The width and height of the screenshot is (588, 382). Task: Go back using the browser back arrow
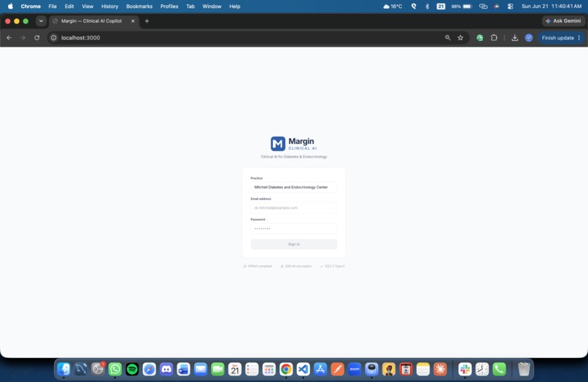point(9,37)
